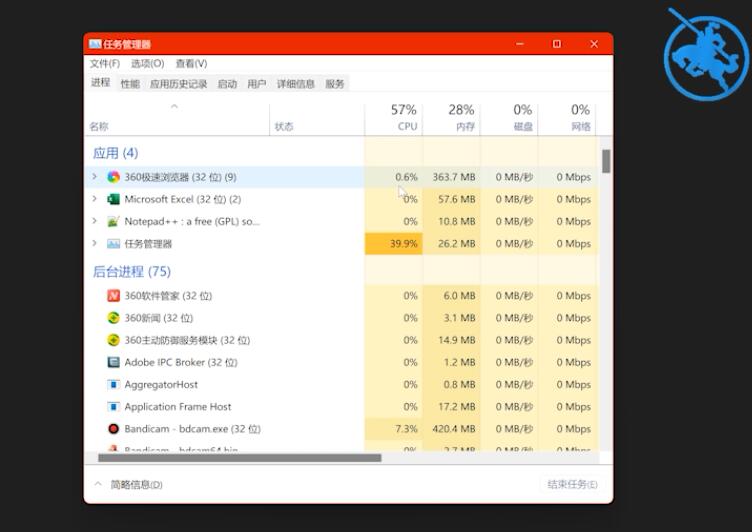Image resolution: width=752 pixels, height=532 pixels.
Task: Click the vertical scrollbar thumb
Action: (606, 161)
